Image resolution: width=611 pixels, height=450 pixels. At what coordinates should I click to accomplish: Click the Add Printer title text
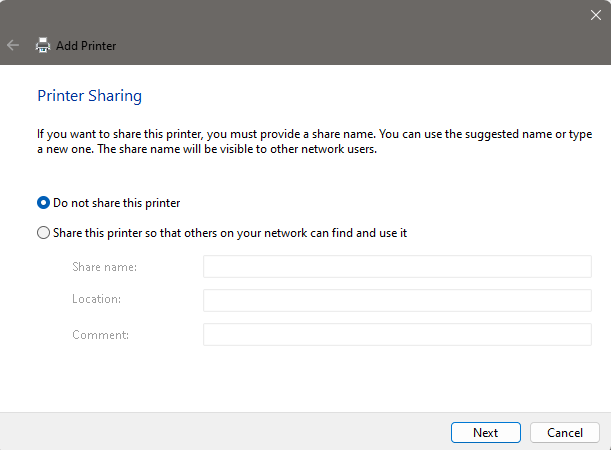[86, 46]
